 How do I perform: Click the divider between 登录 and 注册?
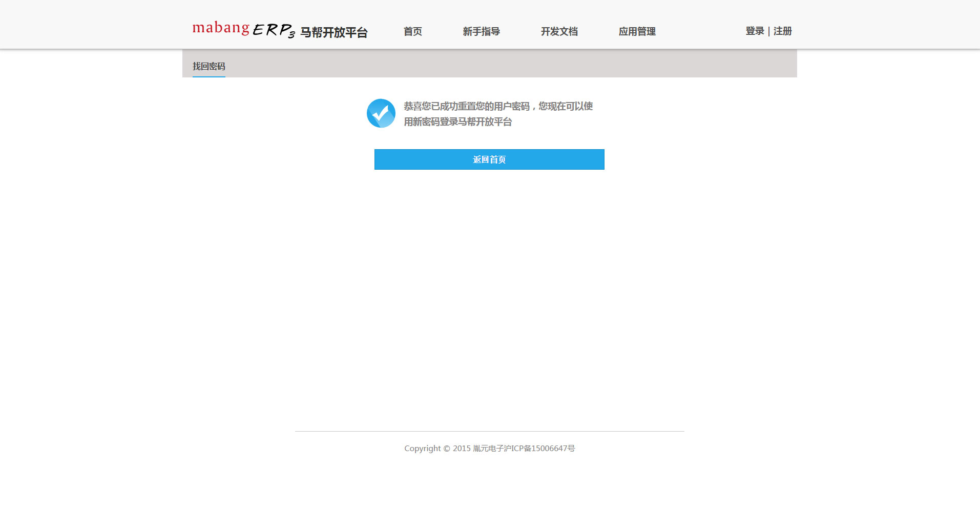coord(769,31)
